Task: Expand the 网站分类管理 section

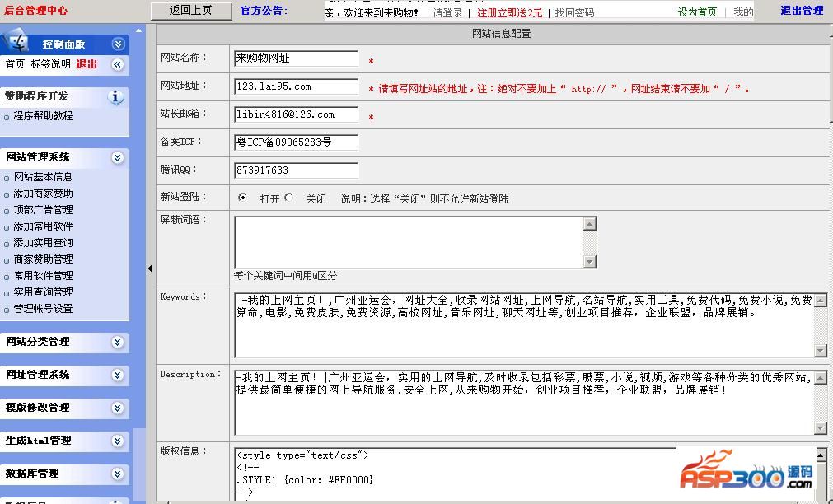Action: 118,342
